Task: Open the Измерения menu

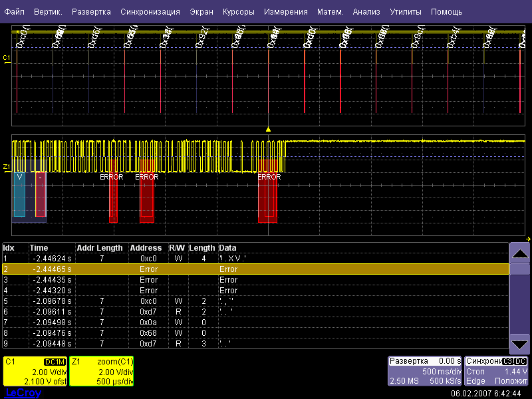Action: (x=285, y=12)
